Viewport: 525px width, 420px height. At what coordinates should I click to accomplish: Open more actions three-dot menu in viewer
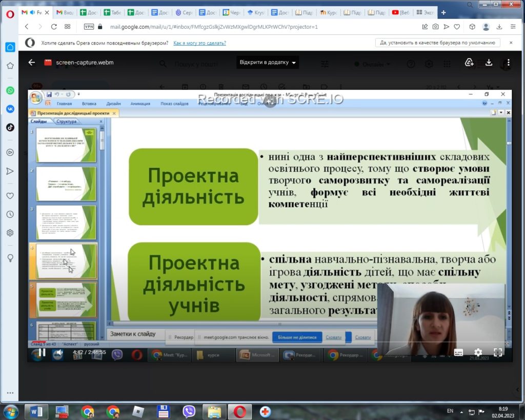(x=508, y=63)
